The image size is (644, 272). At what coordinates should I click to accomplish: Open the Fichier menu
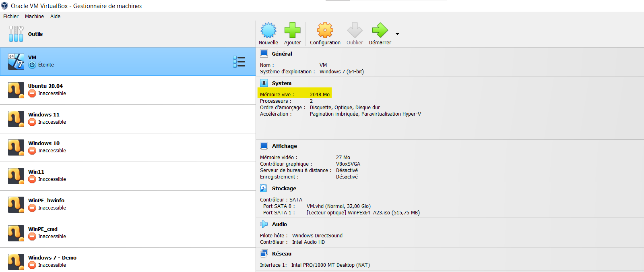(x=11, y=17)
